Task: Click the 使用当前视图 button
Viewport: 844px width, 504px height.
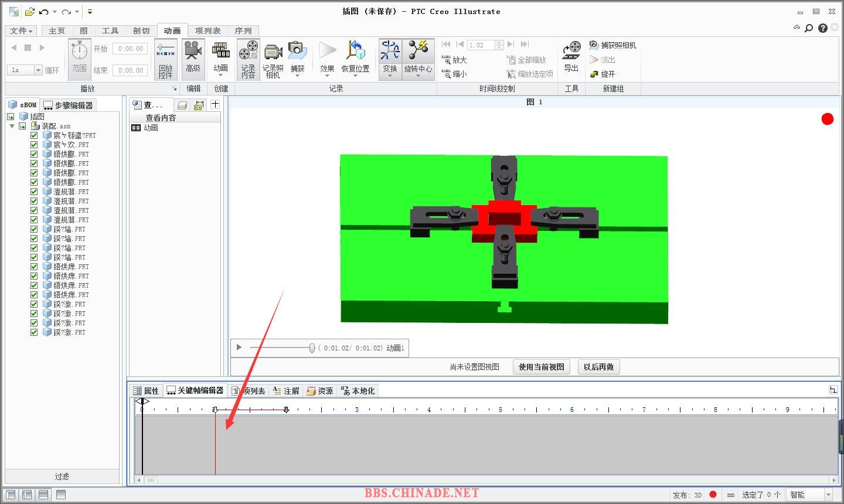Action: pyautogui.click(x=542, y=367)
